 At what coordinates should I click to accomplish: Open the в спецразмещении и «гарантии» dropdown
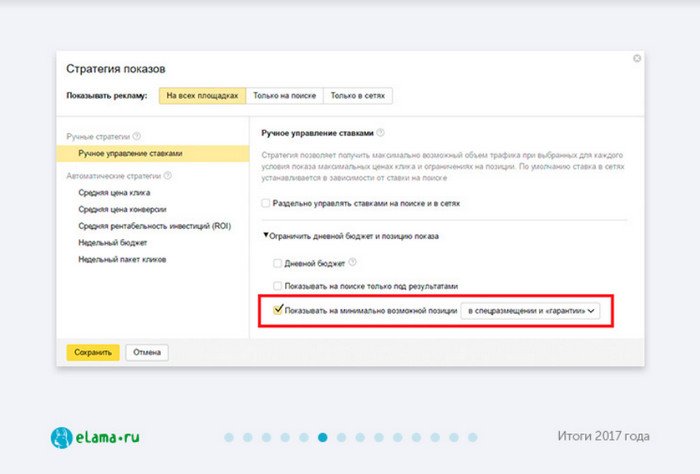pyautogui.click(x=530, y=311)
